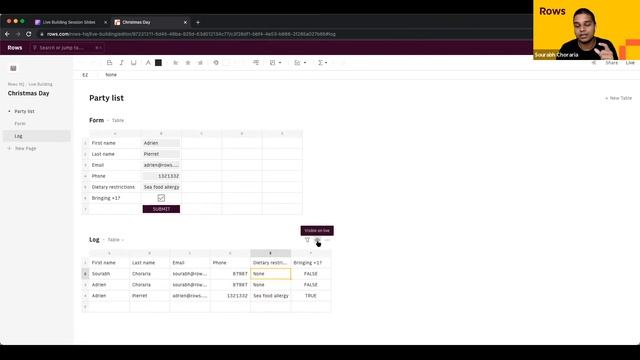Select column E header of Log table
This screenshot has height=360, width=640.
pos(270,253)
